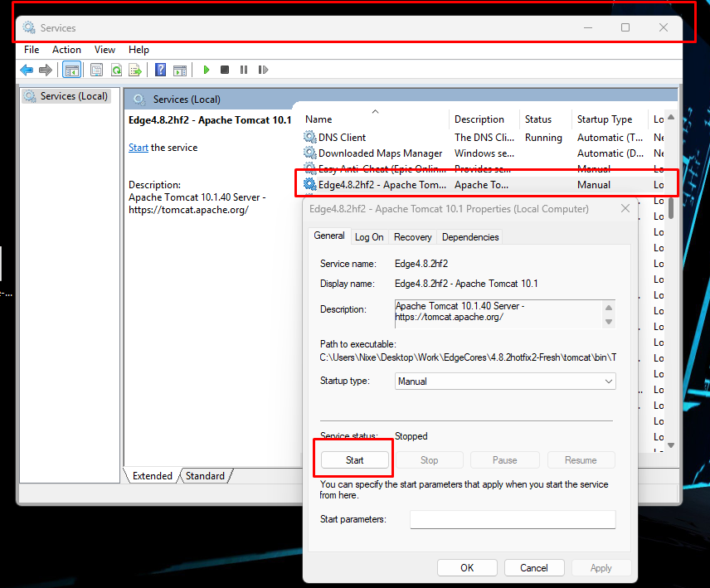The width and height of the screenshot is (710, 588).
Task: Open the Action menu
Action: [66, 50]
